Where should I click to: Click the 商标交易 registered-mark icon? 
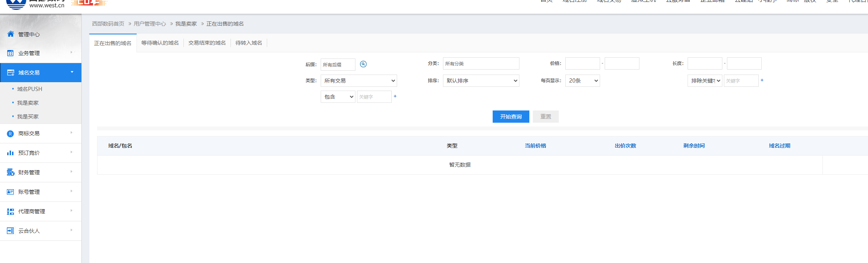pyautogui.click(x=10, y=134)
